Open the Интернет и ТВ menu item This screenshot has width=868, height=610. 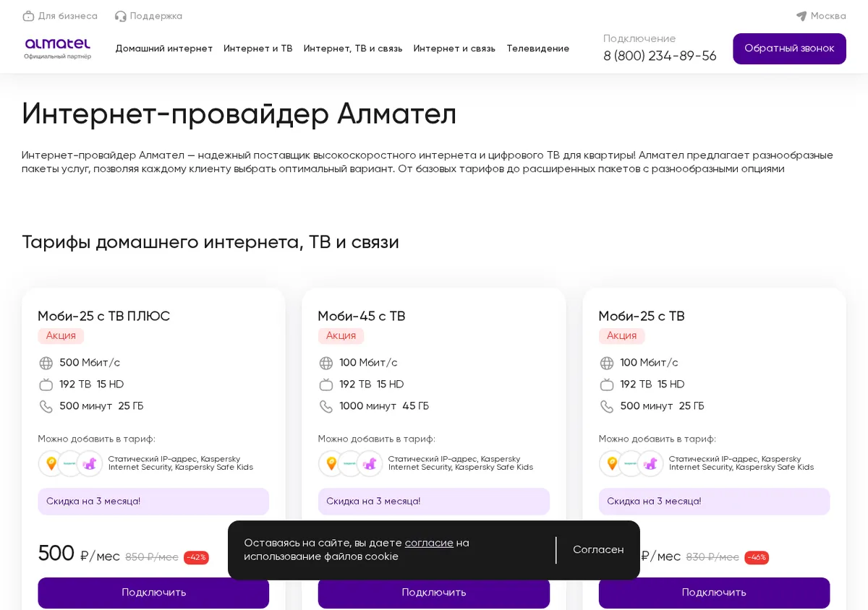[x=258, y=48]
